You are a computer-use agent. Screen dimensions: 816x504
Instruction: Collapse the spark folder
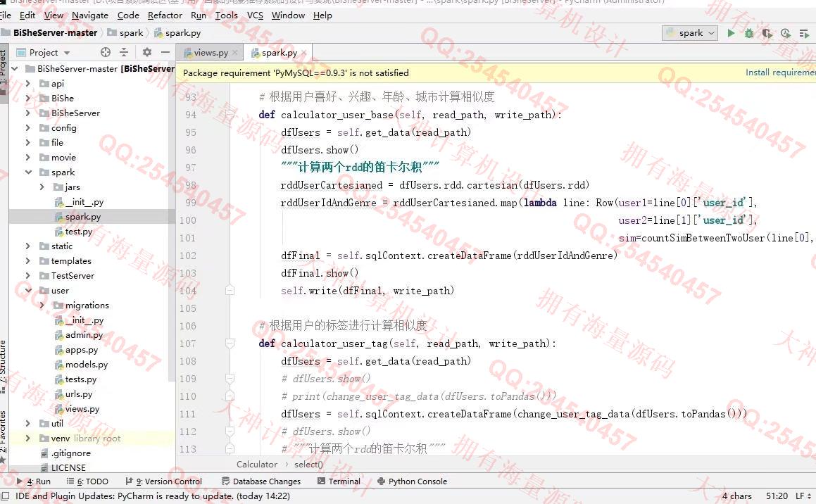coord(28,172)
